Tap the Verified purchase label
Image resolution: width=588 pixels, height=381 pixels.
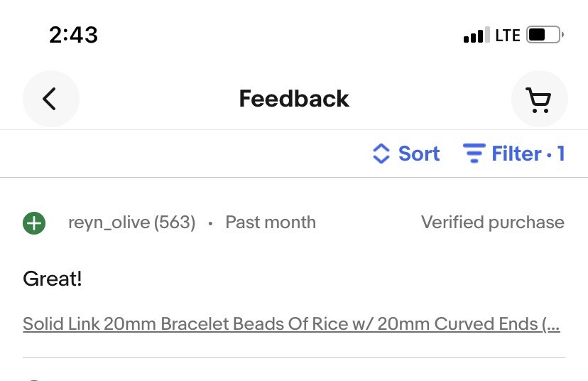pos(493,222)
